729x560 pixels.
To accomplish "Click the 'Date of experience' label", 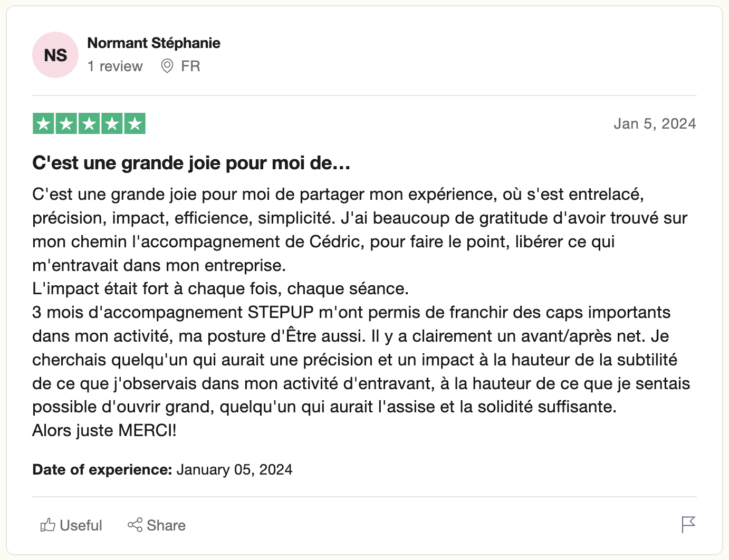I will [x=102, y=470].
